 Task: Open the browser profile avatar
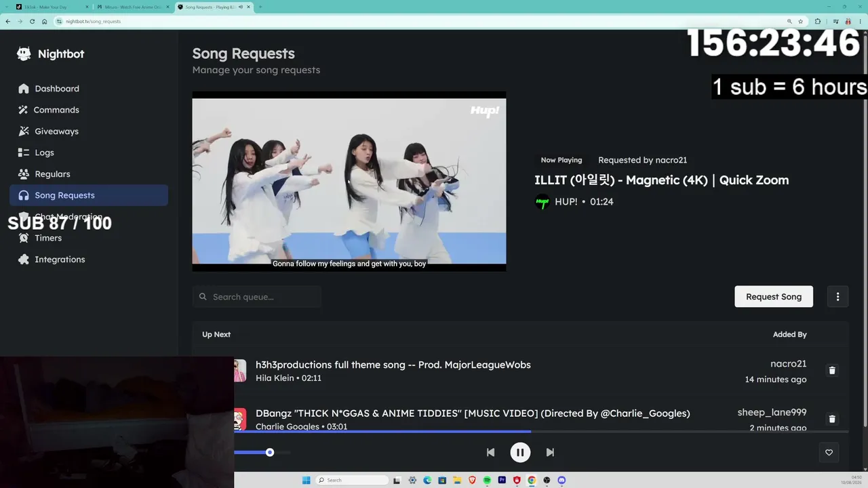coord(848,21)
